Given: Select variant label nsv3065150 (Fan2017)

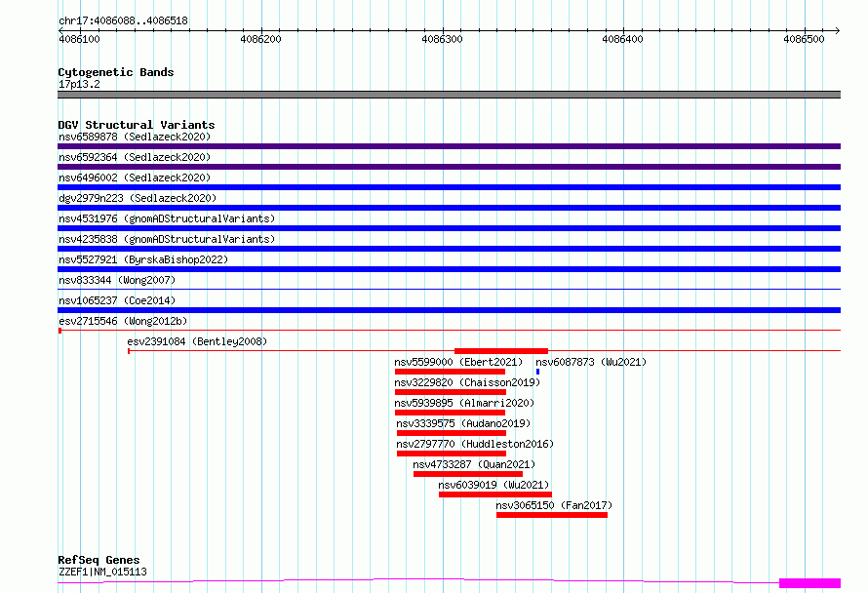Looking at the screenshot, I should pos(554,505).
